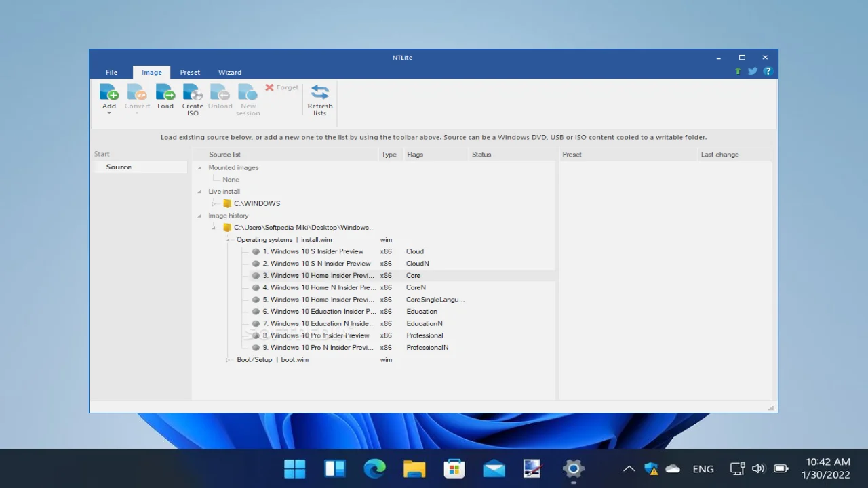Click the CoreSingleLangu... flag cell
This screenshot has width=868, height=488.
435,300
